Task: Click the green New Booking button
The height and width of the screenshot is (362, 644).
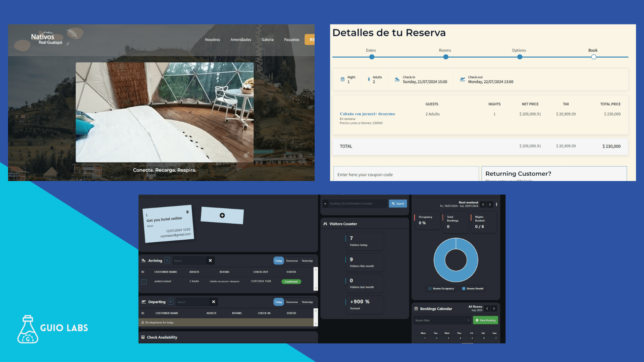Action: click(485, 320)
